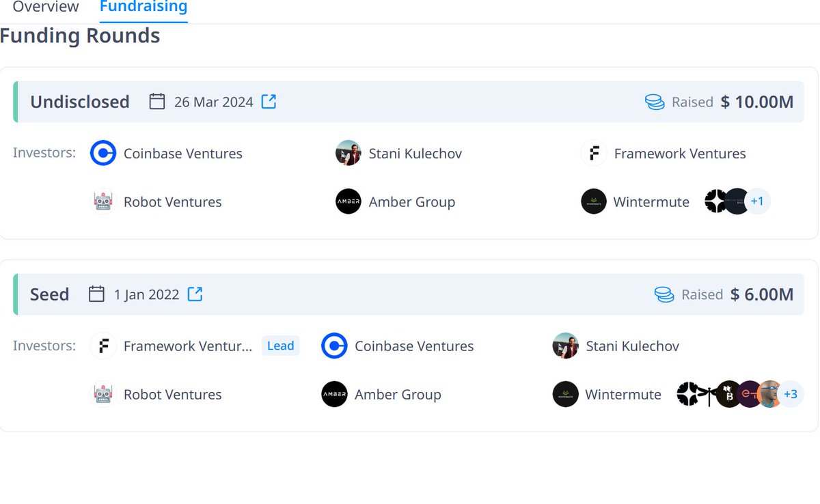This screenshot has width=820, height=504.
Task: Click Coinbase Ventures logo in Undisclosed round
Action: point(103,154)
